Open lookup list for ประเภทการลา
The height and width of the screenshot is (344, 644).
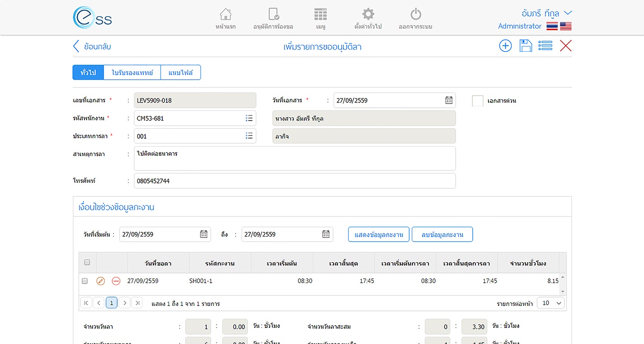tap(249, 136)
